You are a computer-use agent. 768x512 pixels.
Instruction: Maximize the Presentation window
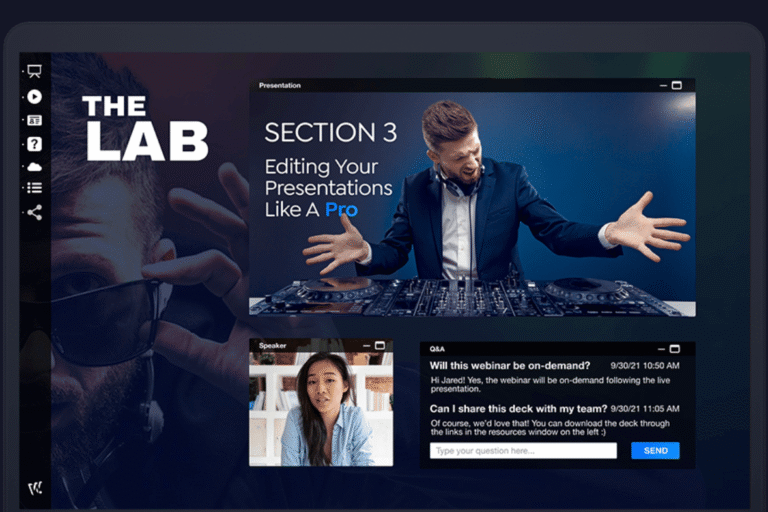(676, 86)
